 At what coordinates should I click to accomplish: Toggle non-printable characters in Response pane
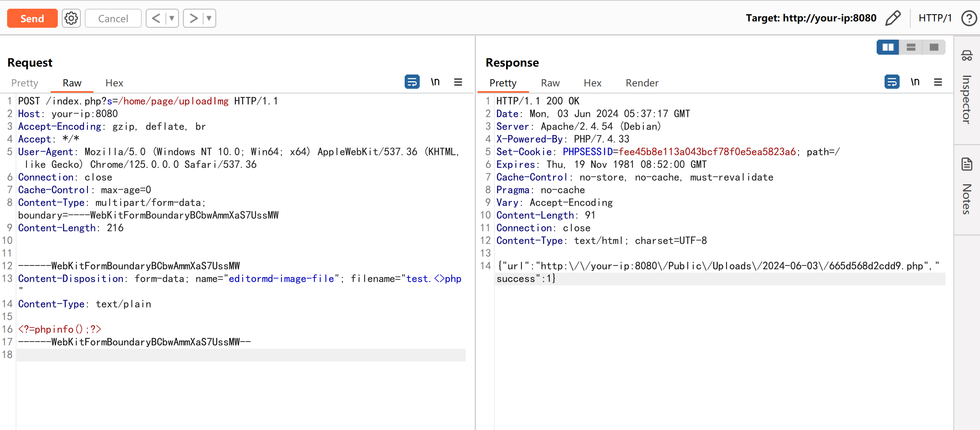pyautogui.click(x=915, y=82)
